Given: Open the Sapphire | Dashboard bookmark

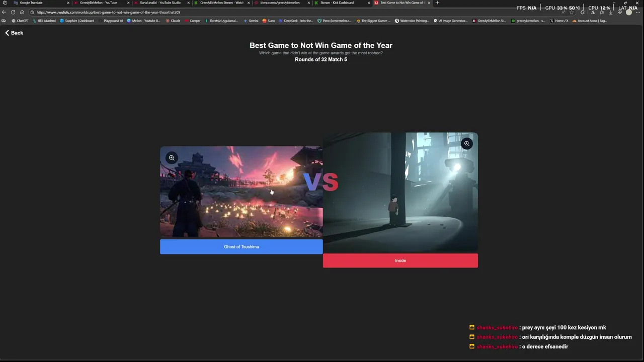Looking at the screenshot, I should (77, 21).
